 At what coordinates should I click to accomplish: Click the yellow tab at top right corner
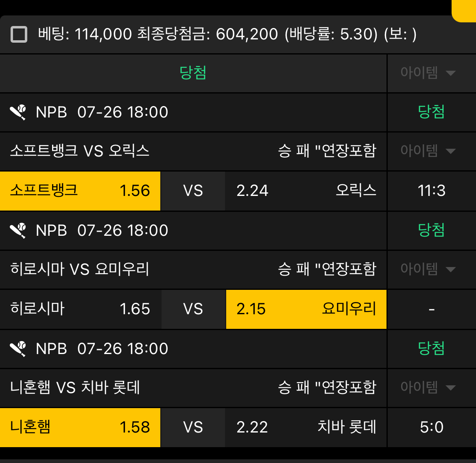[464, 11]
